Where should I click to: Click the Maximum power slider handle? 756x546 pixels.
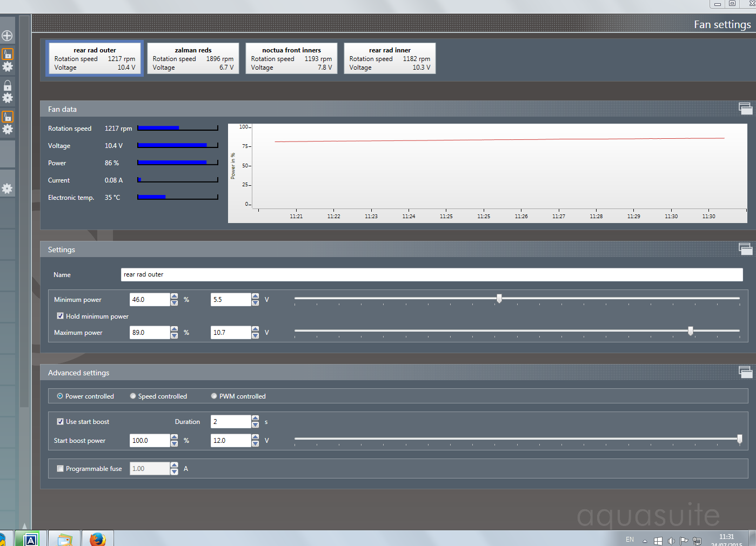(690, 331)
